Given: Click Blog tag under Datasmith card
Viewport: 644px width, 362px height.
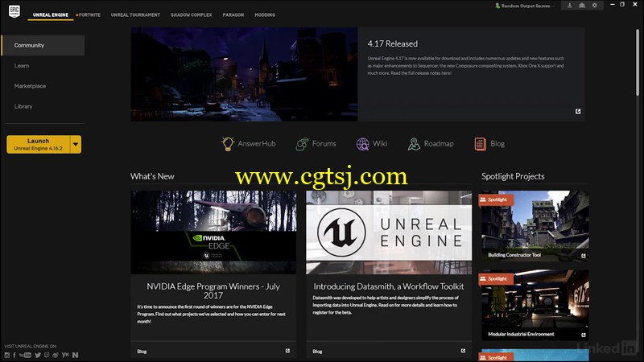Looking at the screenshot, I should click(317, 352).
